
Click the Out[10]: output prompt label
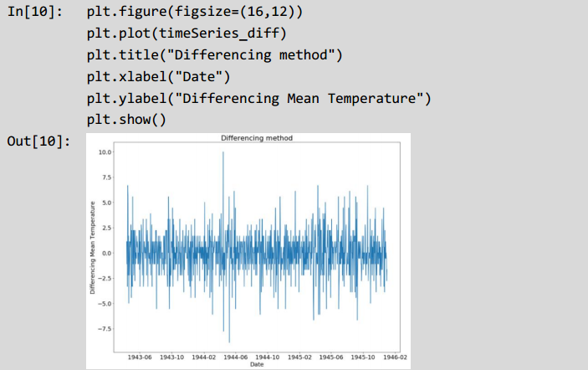pyautogui.click(x=38, y=141)
